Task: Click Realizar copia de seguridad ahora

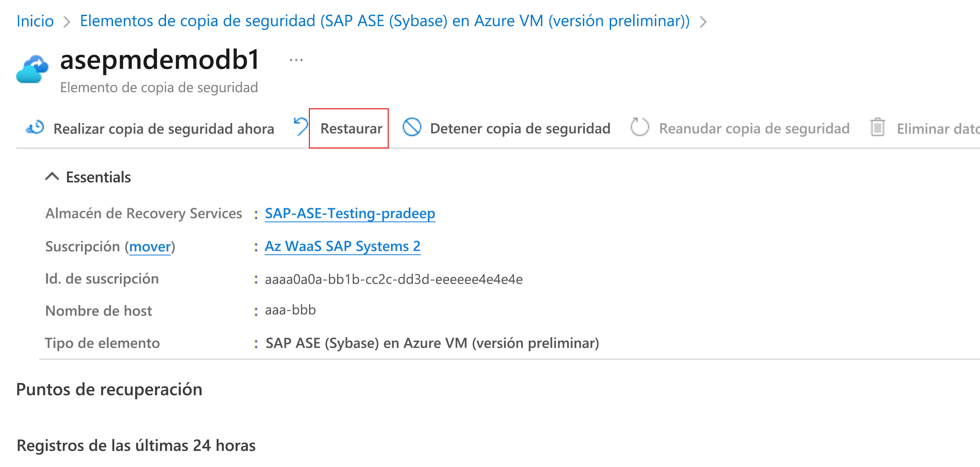Action: (x=164, y=128)
